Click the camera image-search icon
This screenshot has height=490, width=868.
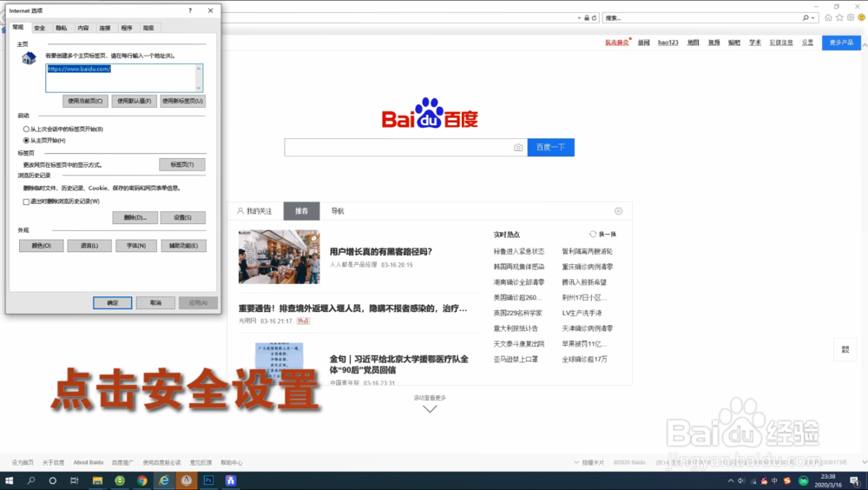tap(518, 148)
